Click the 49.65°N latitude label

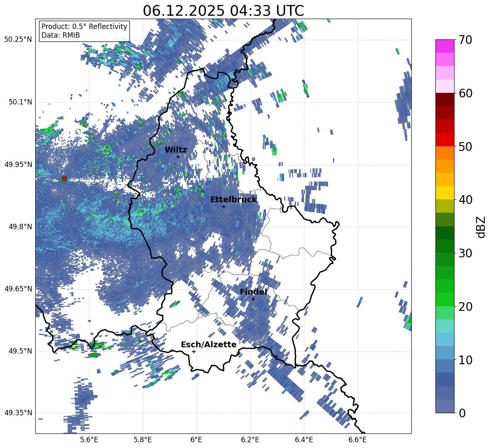tap(18, 288)
